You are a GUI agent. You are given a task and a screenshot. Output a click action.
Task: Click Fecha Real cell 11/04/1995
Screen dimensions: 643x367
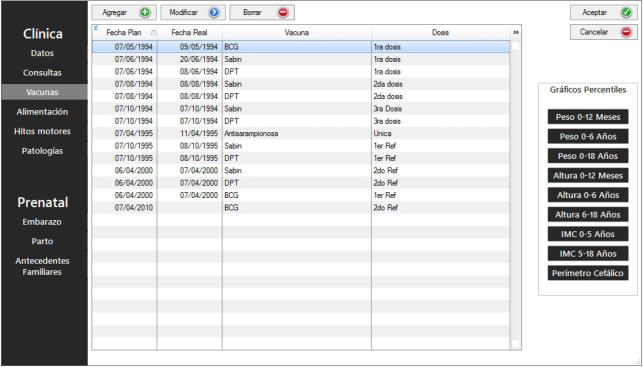[x=189, y=134]
